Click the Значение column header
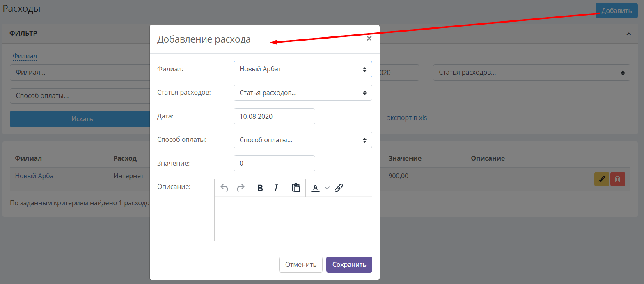644x284 pixels. [405, 158]
